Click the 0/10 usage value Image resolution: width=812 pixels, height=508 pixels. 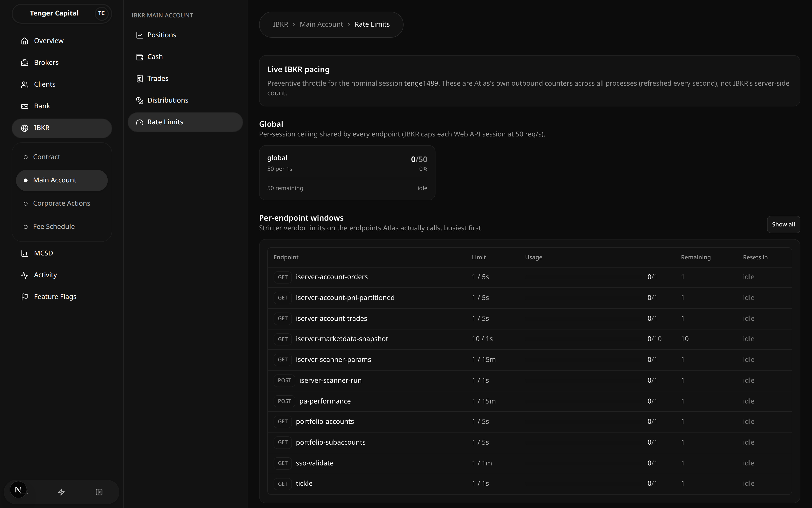point(654,339)
